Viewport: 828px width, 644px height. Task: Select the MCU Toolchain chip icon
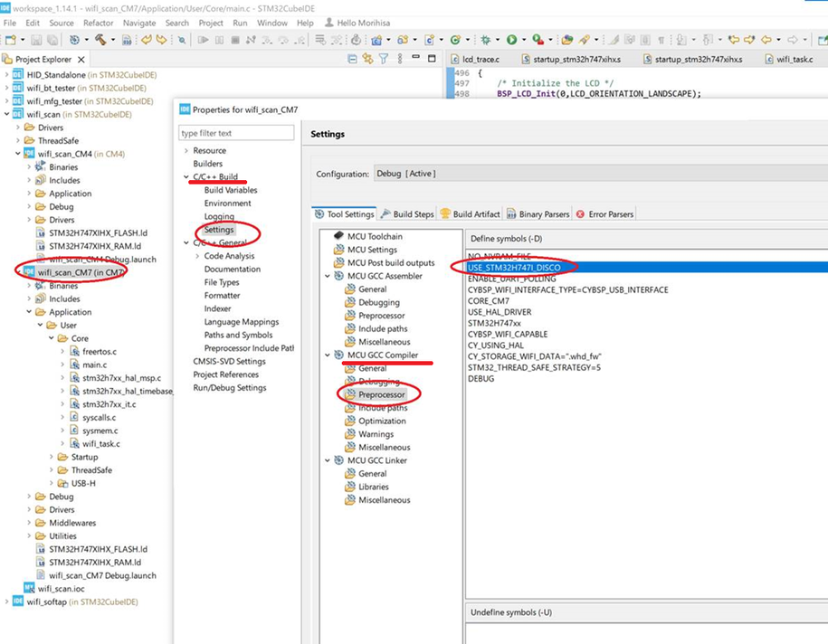(338, 236)
